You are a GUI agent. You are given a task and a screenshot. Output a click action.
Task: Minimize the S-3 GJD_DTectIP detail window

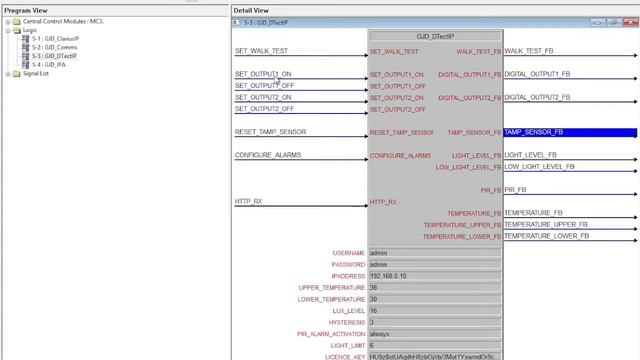(598, 22)
